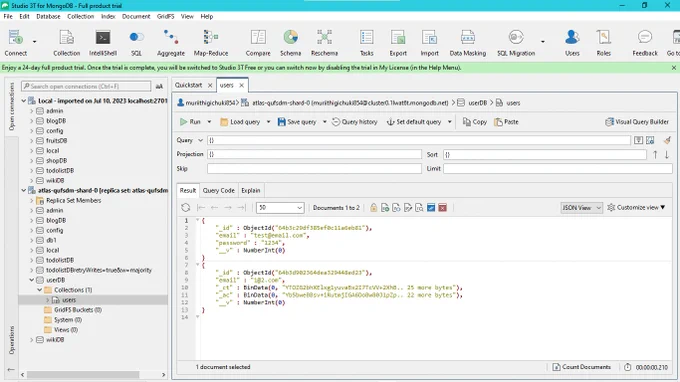
Task: Launch IntelliShell from the toolbar
Action: coord(103,42)
